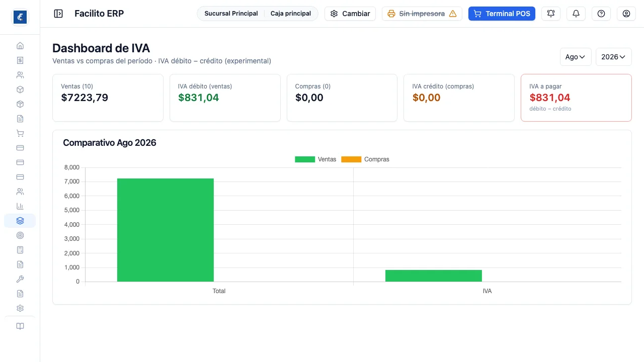Viewport: 644px width, 362px height.
Task: Open the 2026 year dropdown
Action: pyautogui.click(x=614, y=57)
